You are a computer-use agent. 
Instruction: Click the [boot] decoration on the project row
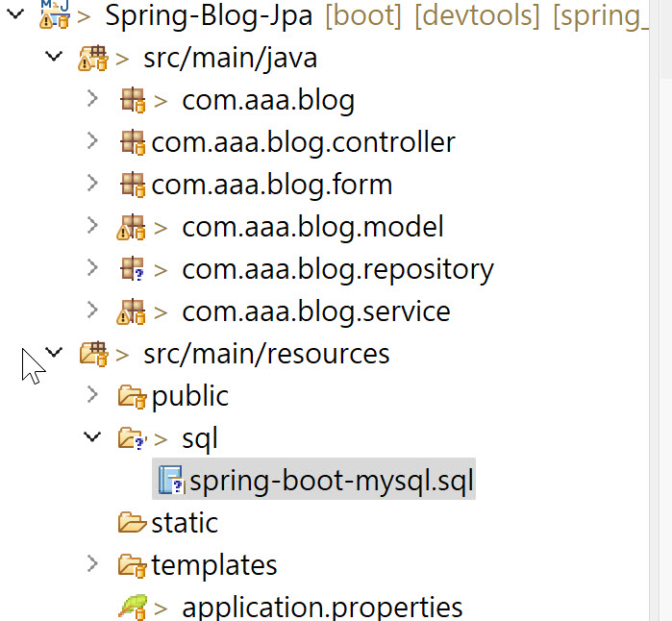[363, 15]
